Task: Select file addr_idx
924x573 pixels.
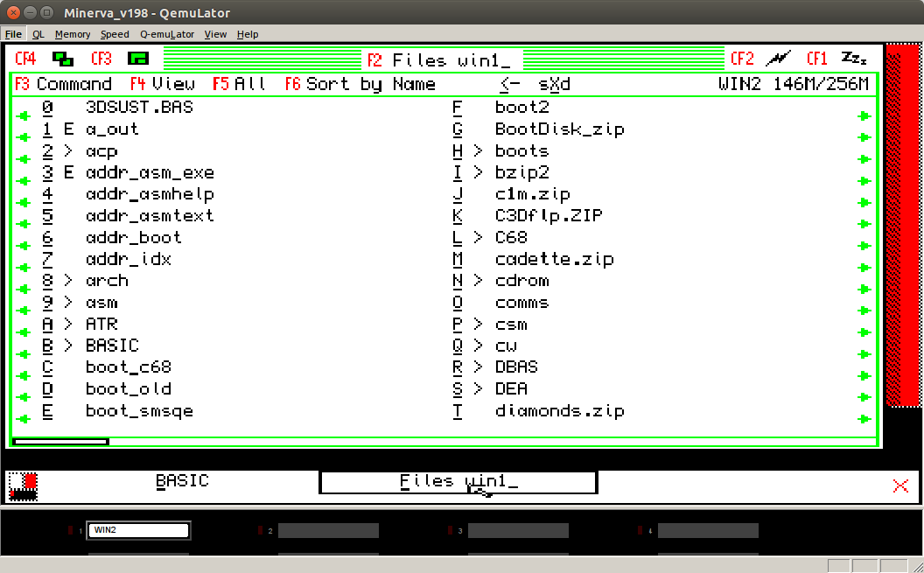Action: tap(129, 259)
